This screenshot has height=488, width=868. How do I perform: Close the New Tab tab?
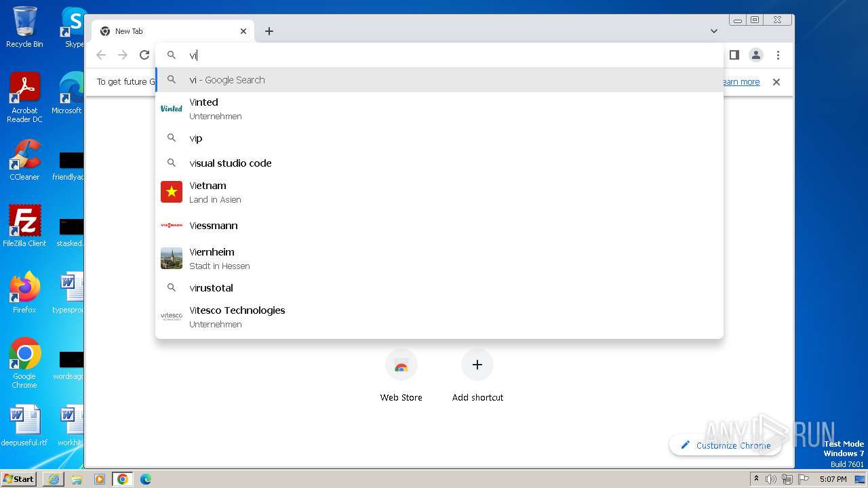243,31
